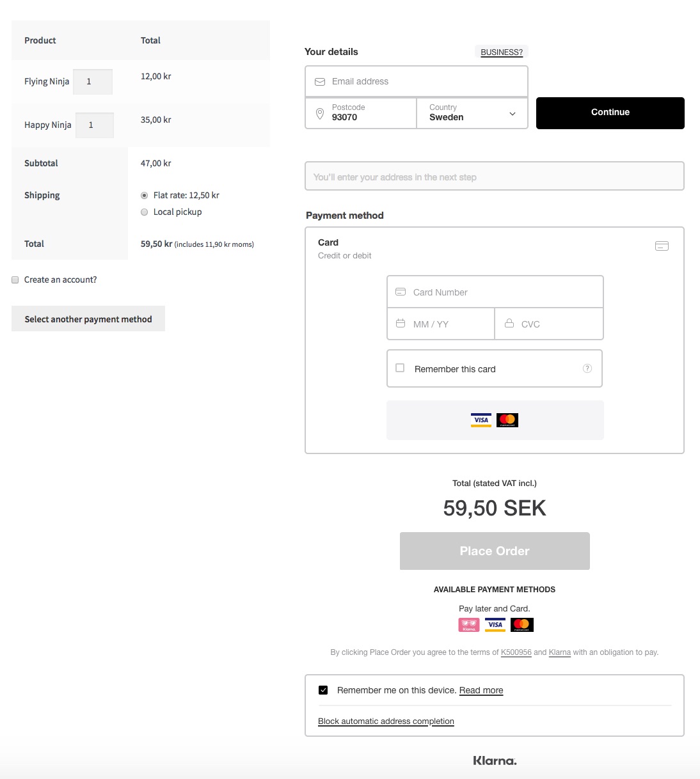Screen dimensions: 700x779
Task: Click the card icon inside Card Number field
Action: pyautogui.click(x=400, y=292)
